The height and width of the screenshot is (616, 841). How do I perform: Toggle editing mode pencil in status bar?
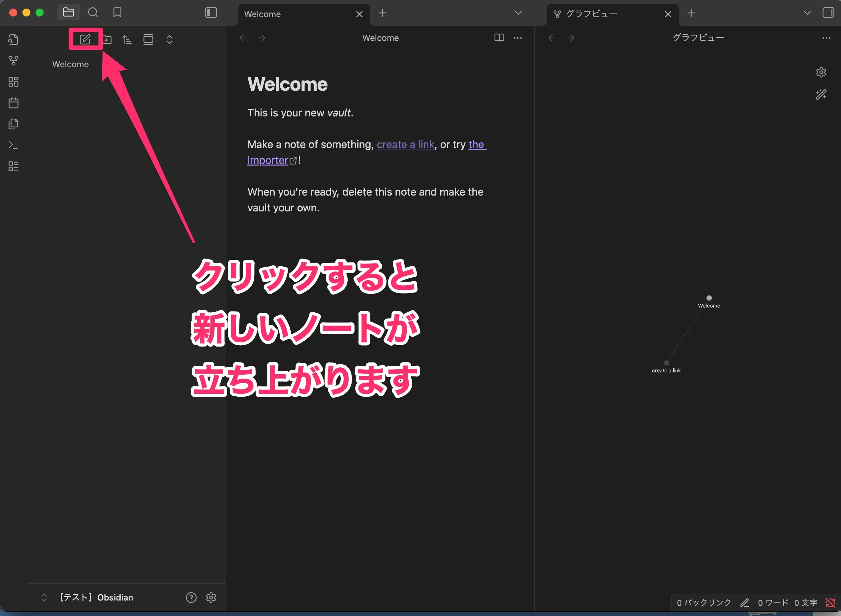[x=745, y=602]
